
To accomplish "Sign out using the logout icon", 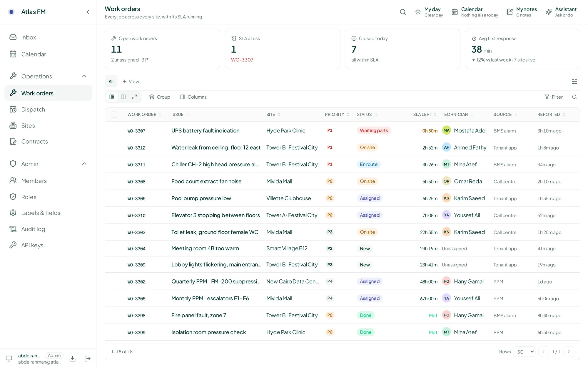I will pyautogui.click(x=87, y=358).
